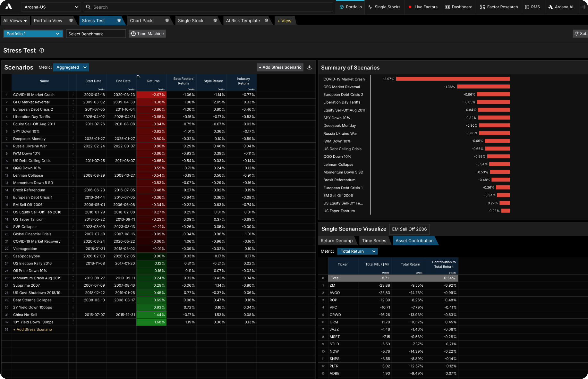This screenshot has width=588, height=379.
Task: Open the Time Machine button
Action: click(147, 34)
